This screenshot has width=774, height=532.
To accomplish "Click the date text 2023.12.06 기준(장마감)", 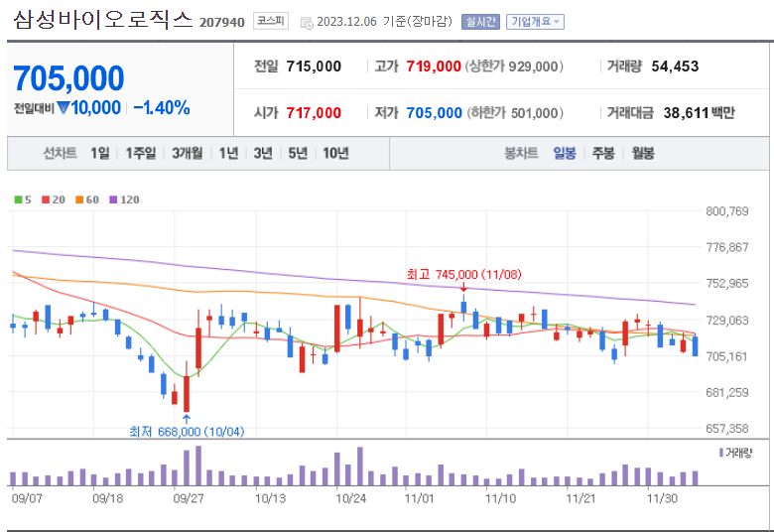I will 384,22.
